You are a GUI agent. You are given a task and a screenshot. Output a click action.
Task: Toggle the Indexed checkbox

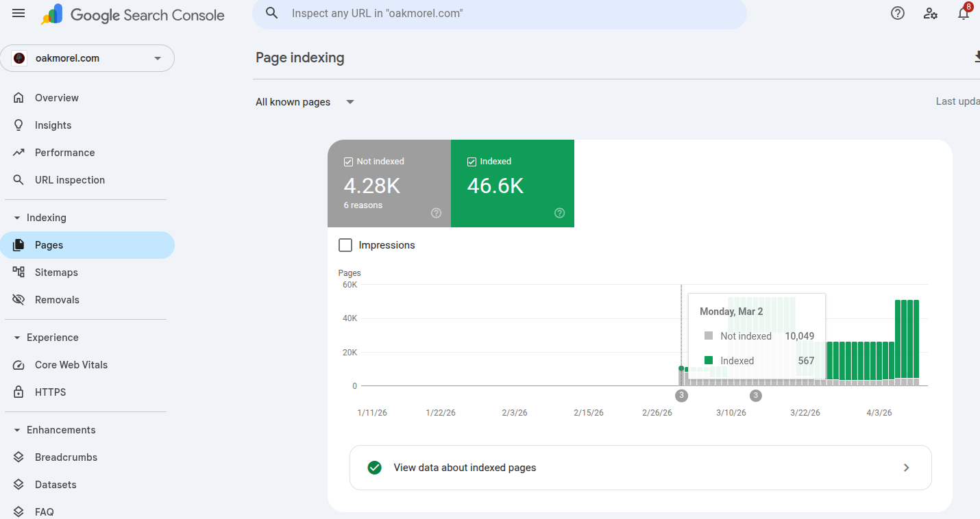471,162
